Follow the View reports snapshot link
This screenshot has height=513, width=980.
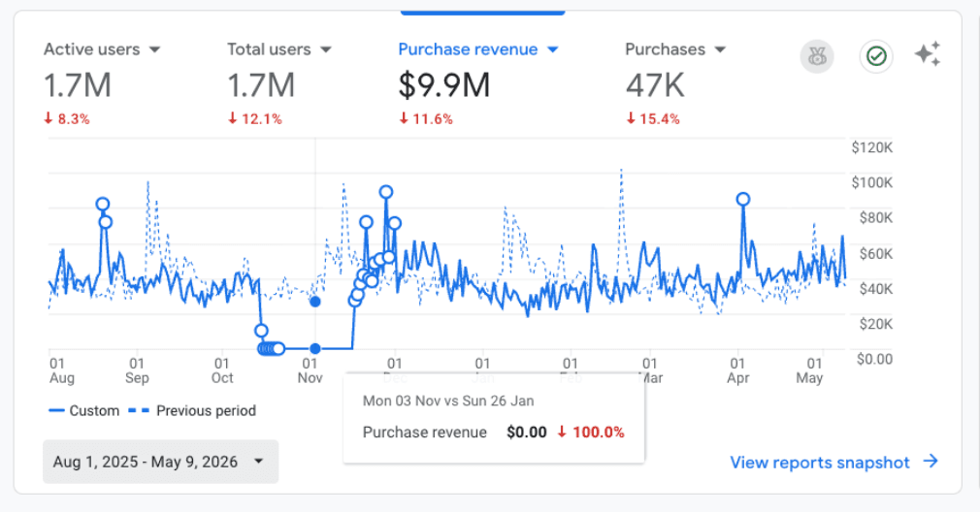point(820,463)
